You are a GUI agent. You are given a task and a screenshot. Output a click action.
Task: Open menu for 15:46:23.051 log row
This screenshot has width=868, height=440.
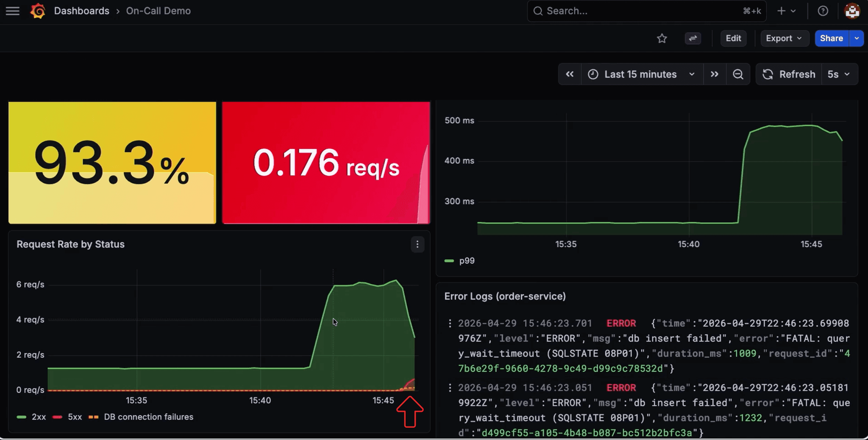[x=450, y=388]
